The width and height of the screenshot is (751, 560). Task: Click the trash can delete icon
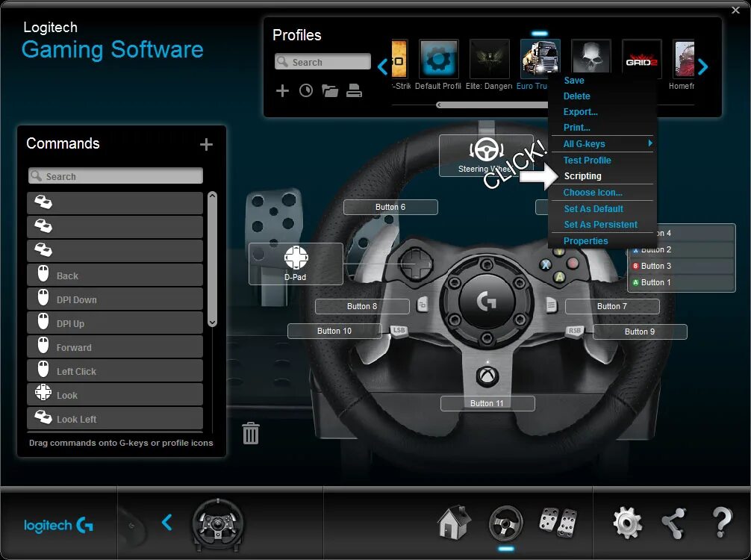(x=251, y=434)
